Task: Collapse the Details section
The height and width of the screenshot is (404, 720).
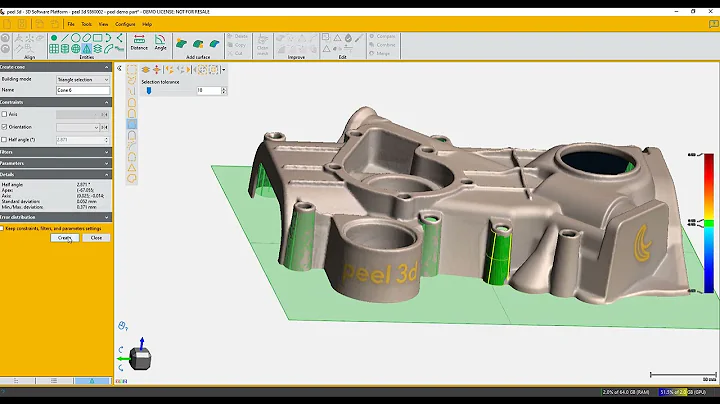Action: [x=107, y=175]
